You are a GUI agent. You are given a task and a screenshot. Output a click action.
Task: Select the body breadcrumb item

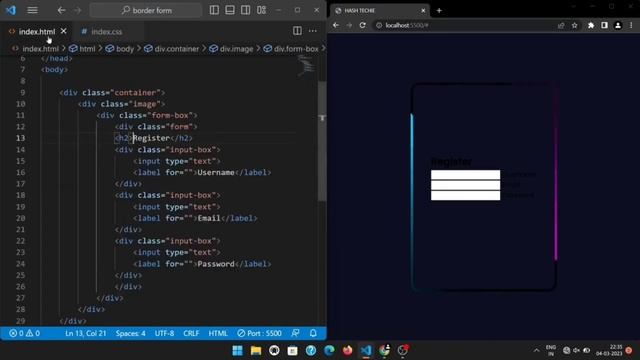pos(125,49)
